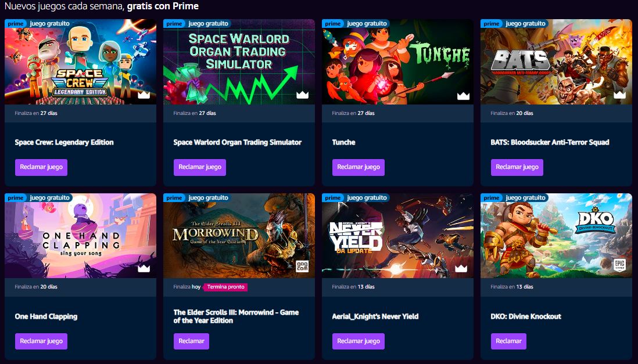Screen dimensions: 638x364
Task: Claim Space Warlord Organ Trading Simulator
Action: coord(200,167)
